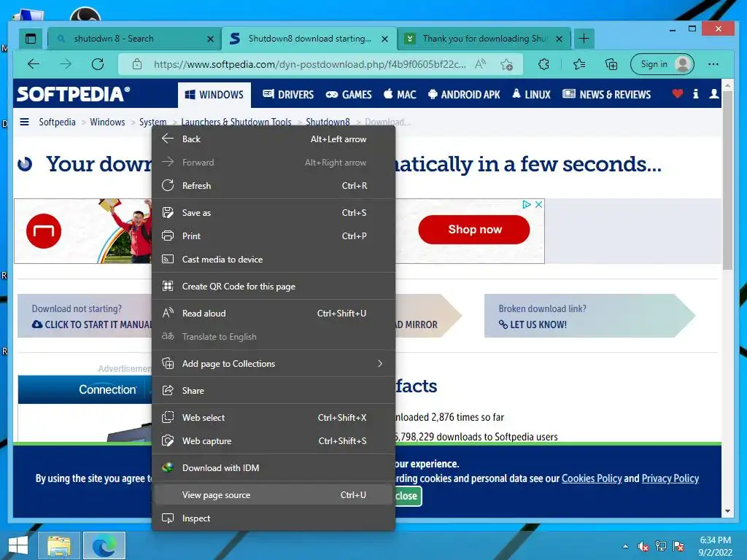Switch to Thank you for downloading tab
Screen dimensions: 747x560
tap(484, 39)
